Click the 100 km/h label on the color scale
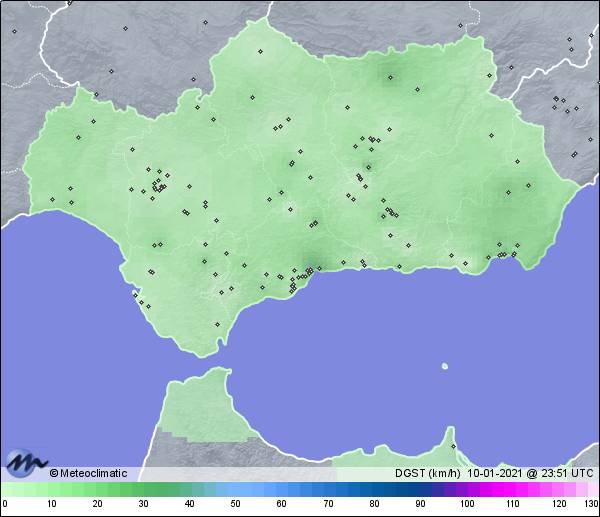Viewport: 600px width, 517px height. point(466,503)
